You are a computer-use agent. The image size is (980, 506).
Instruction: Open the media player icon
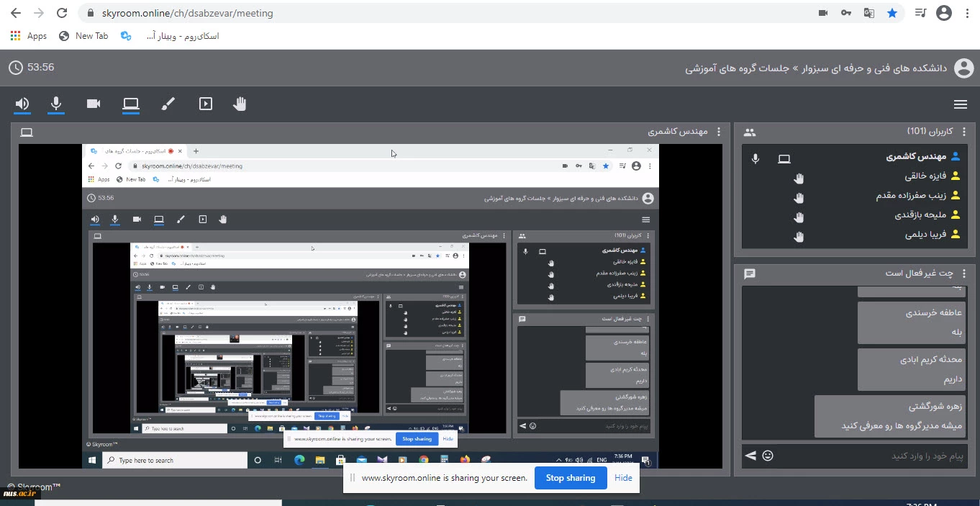tap(206, 104)
